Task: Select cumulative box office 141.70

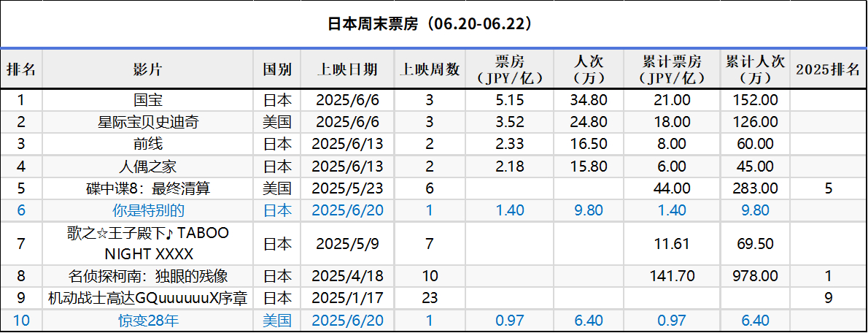Action: 672,276
